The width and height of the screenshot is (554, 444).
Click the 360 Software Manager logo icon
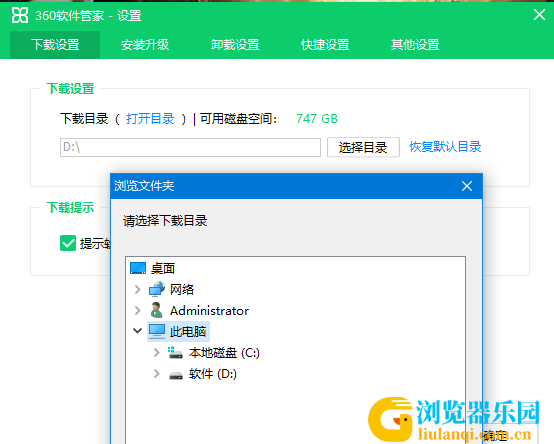pyautogui.click(x=19, y=15)
